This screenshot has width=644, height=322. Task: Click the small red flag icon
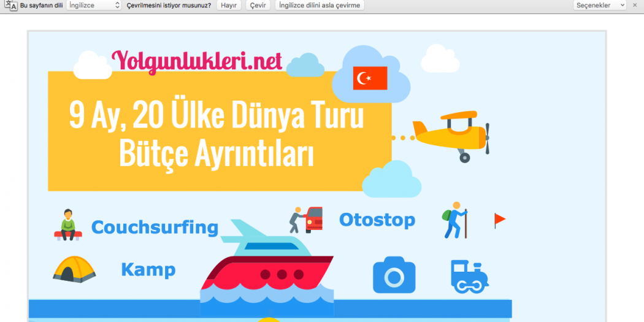(500, 220)
